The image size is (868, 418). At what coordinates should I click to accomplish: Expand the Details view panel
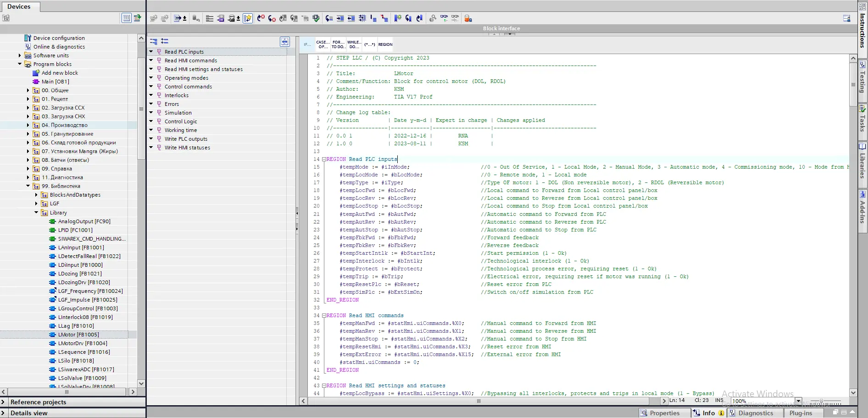[x=3, y=413]
